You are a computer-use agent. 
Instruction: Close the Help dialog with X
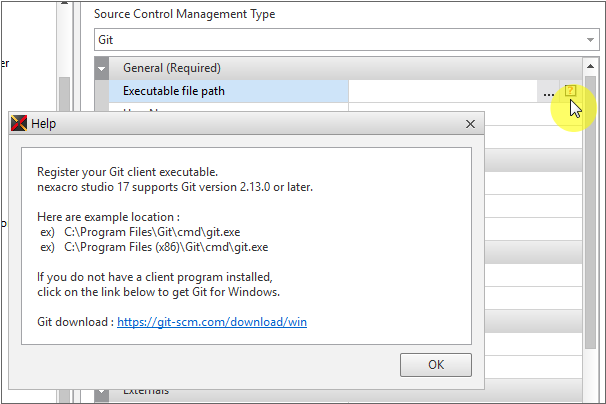(x=470, y=124)
